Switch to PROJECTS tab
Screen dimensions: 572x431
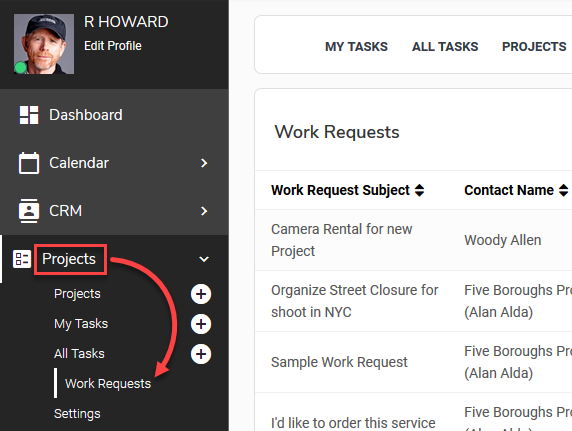[534, 47]
